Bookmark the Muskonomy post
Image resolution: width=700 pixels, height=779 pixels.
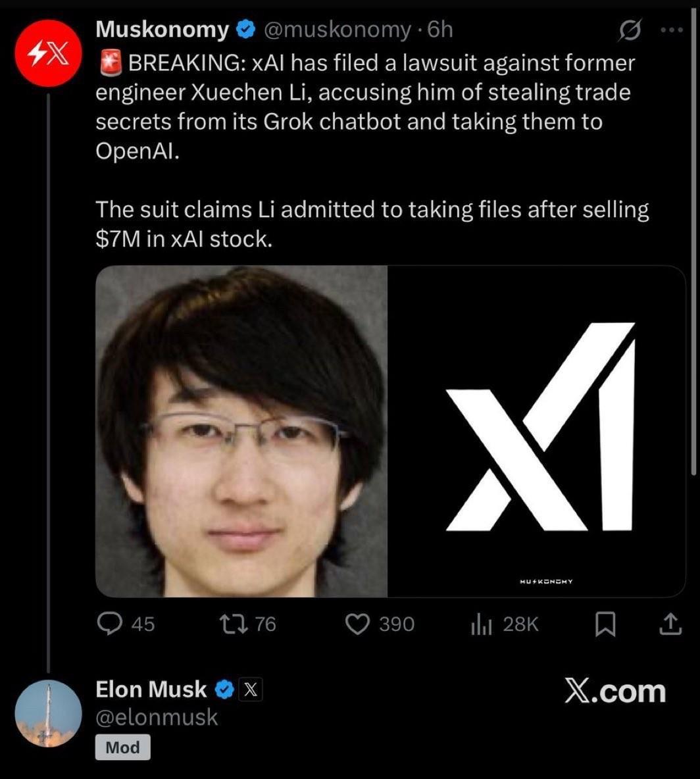click(x=605, y=624)
